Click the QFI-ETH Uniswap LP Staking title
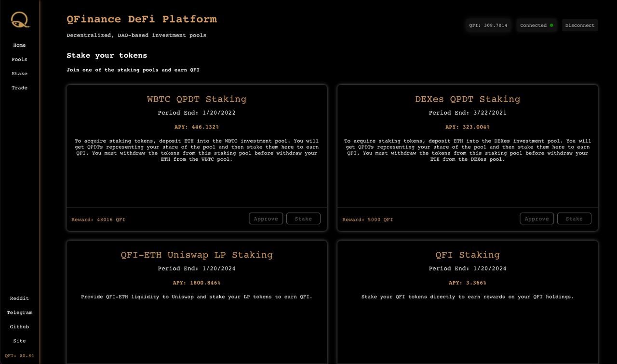Viewport: 617px width, 364px height. coord(197,255)
